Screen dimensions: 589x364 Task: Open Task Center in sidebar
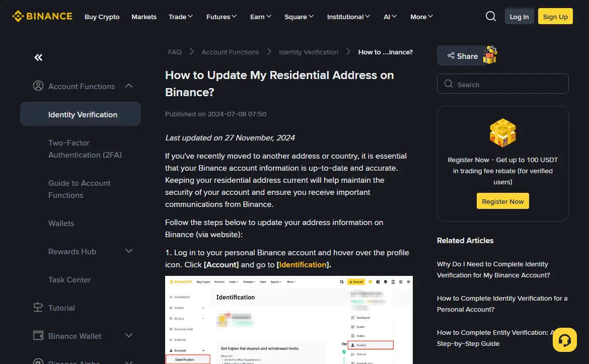coord(69,279)
